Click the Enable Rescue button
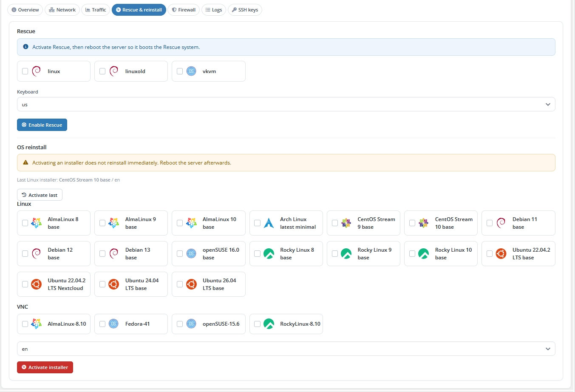The height and width of the screenshot is (392, 575). (42, 125)
